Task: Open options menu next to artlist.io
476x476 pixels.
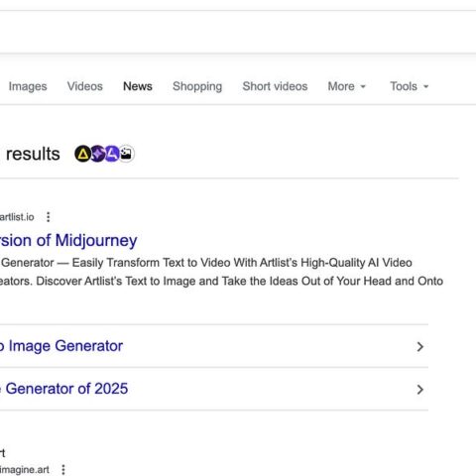Action: [49, 217]
